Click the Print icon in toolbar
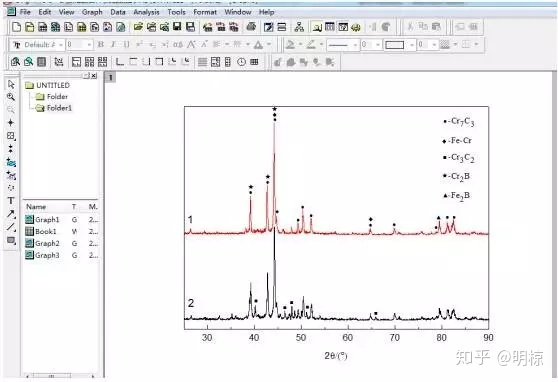 (x=251, y=27)
